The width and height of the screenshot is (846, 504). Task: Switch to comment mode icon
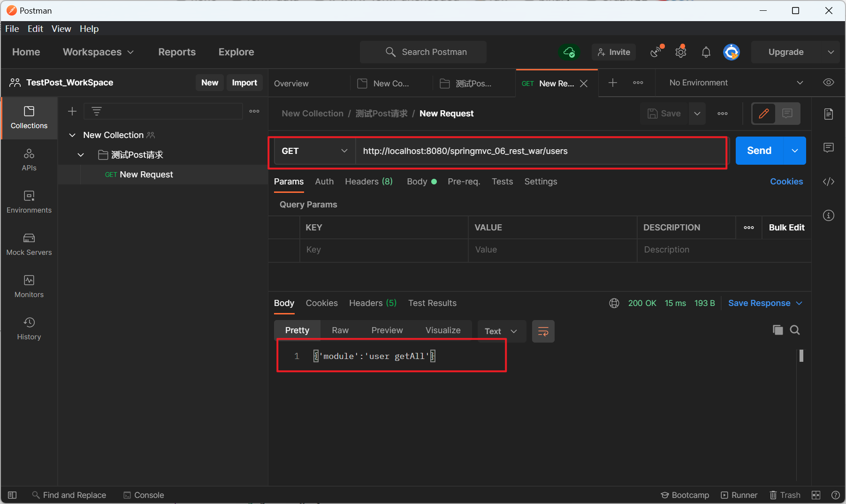tap(787, 113)
